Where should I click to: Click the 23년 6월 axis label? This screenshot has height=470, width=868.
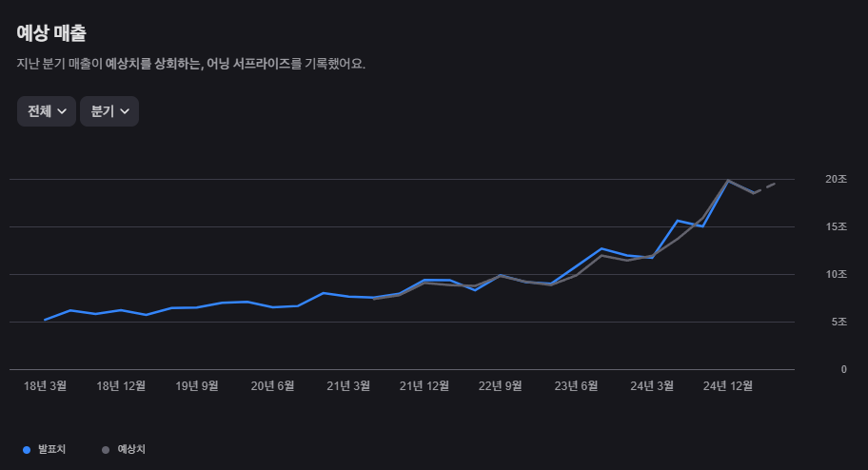coord(576,386)
